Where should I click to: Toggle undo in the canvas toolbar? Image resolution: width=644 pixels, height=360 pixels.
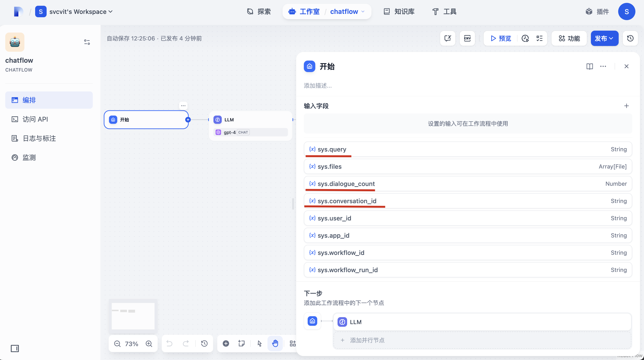[x=169, y=343]
